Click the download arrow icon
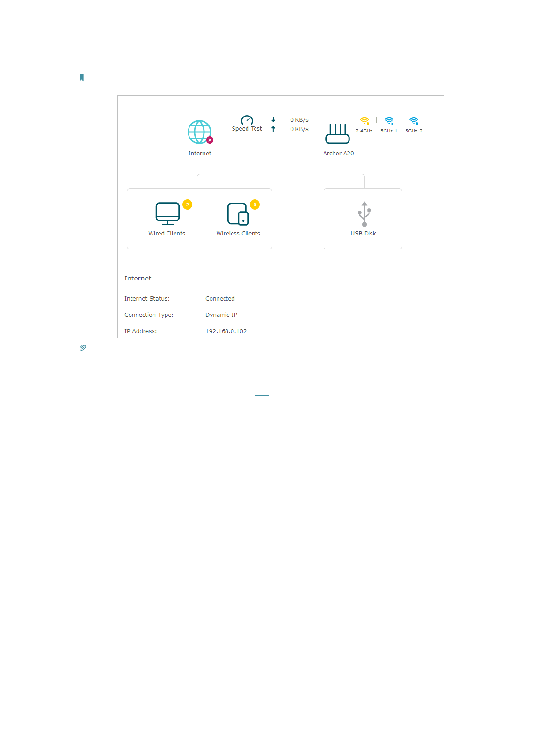This screenshot has width=560, height=741. pyautogui.click(x=273, y=120)
